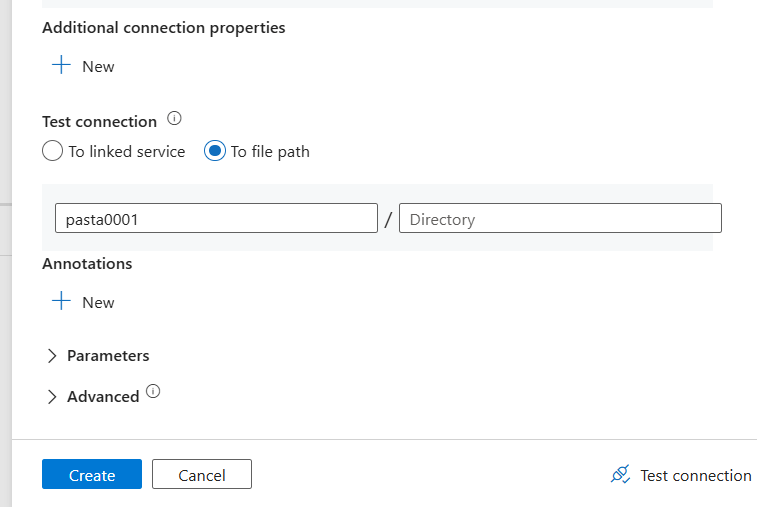The image size is (757, 507).
Task: Click the pasta0001 file system field
Action: (x=216, y=219)
